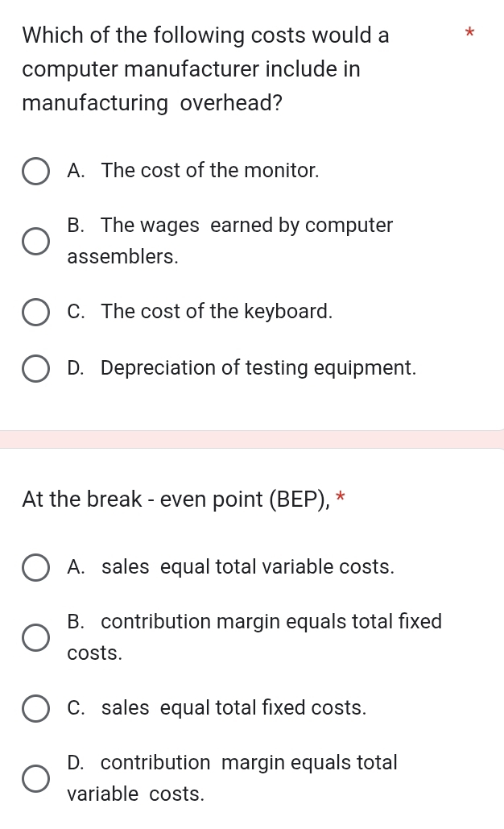Select radio button for 'The cost of the monitor'
The image size is (504, 829).
(x=35, y=172)
